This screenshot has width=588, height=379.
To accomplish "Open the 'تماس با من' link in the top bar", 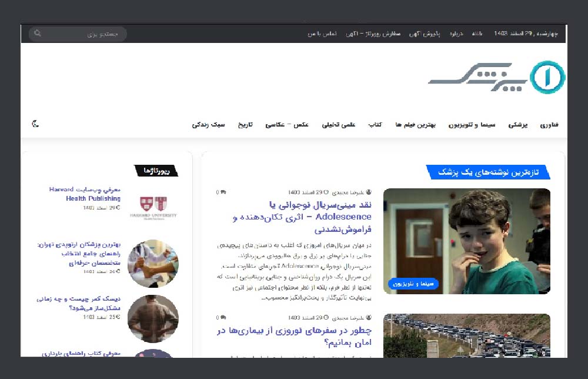I will click(322, 34).
